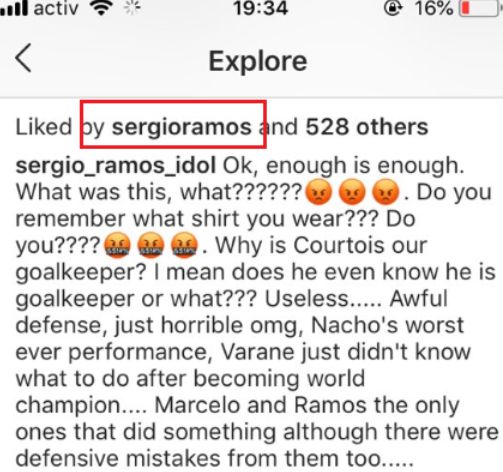Tap the cellular signal bars icon
This screenshot has width=503, height=472.
click(14, 8)
